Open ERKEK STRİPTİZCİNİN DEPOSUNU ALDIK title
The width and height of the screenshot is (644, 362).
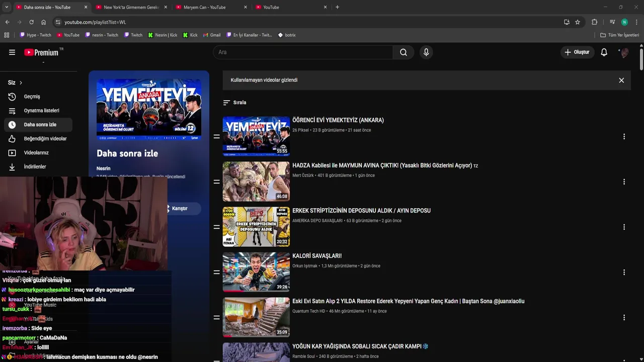click(x=361, y=211)
